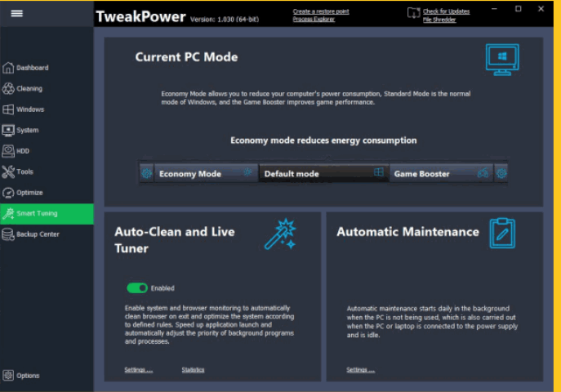This screenshot has height=392, width=561.
Task: Click the Tools wrench sidebar icon
Action: [8, 171]
